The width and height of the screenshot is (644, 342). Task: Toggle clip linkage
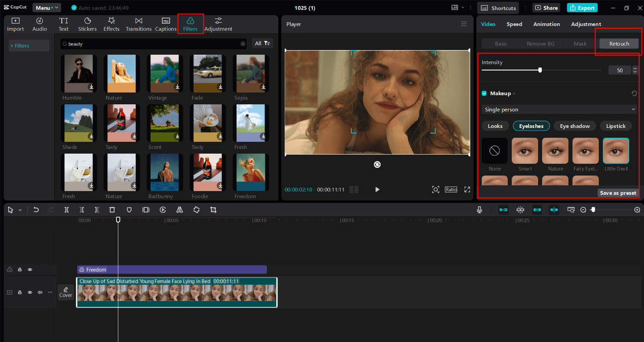coord(537,210)
